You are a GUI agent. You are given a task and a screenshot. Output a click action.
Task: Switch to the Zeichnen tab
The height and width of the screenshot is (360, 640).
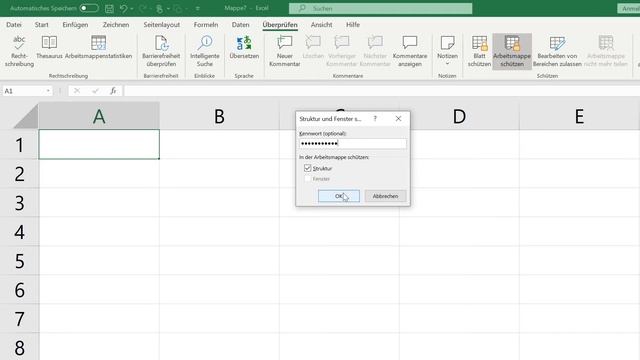pyautogui.click(x=116, y=24)
